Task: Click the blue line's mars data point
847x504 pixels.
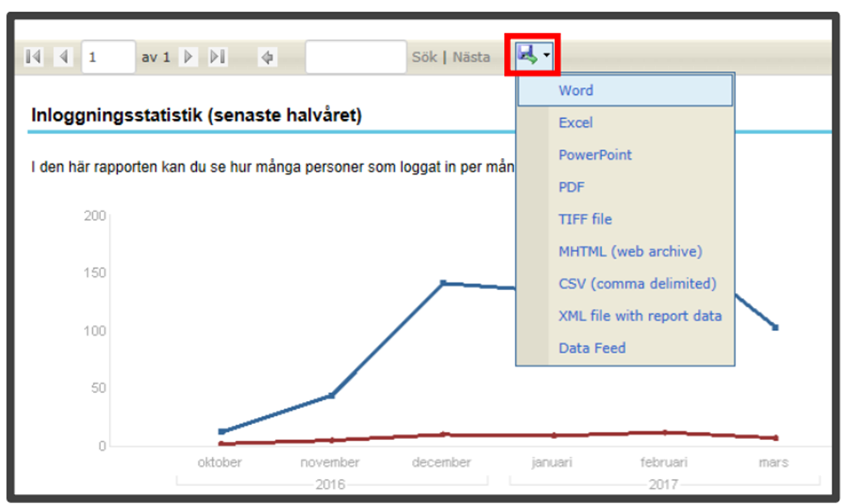Action: click(x=775, y=328)
